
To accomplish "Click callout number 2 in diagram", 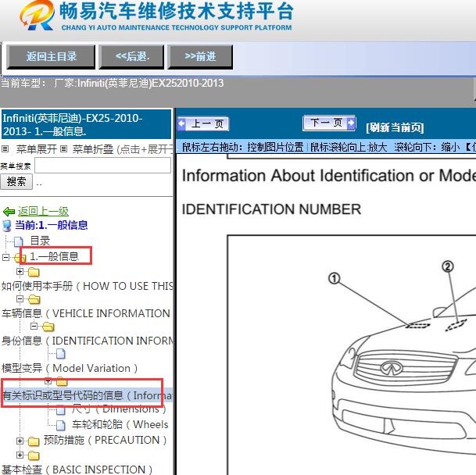I will (448, 266).
